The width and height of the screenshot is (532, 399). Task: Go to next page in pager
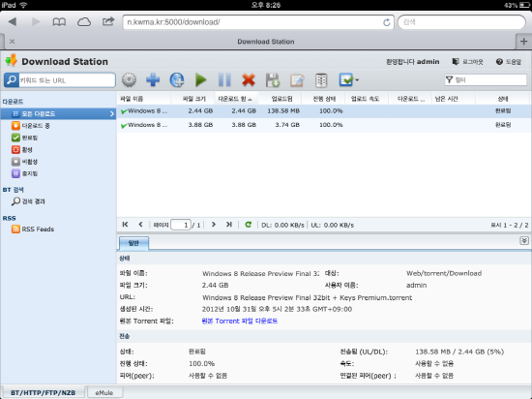(x=214, y=225)
